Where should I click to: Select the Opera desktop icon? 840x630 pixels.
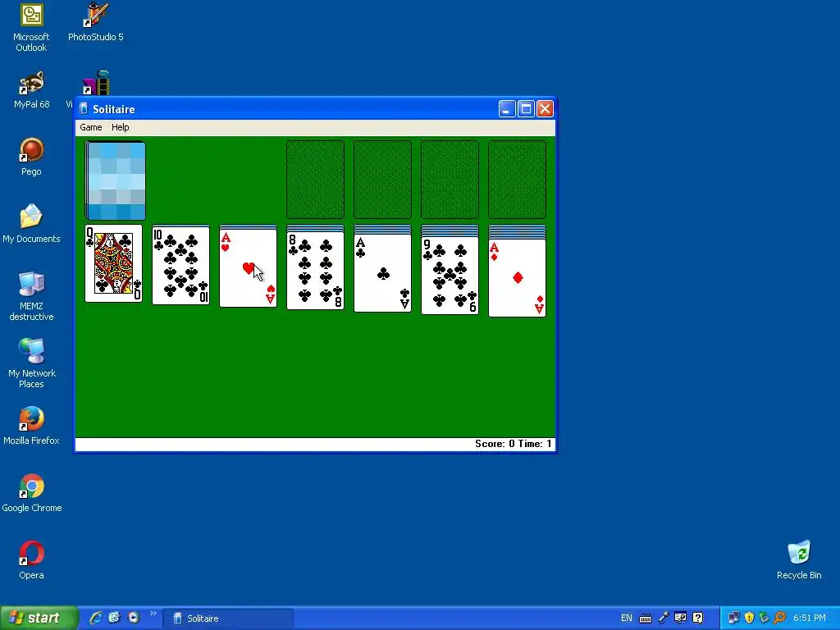(31, 560)
